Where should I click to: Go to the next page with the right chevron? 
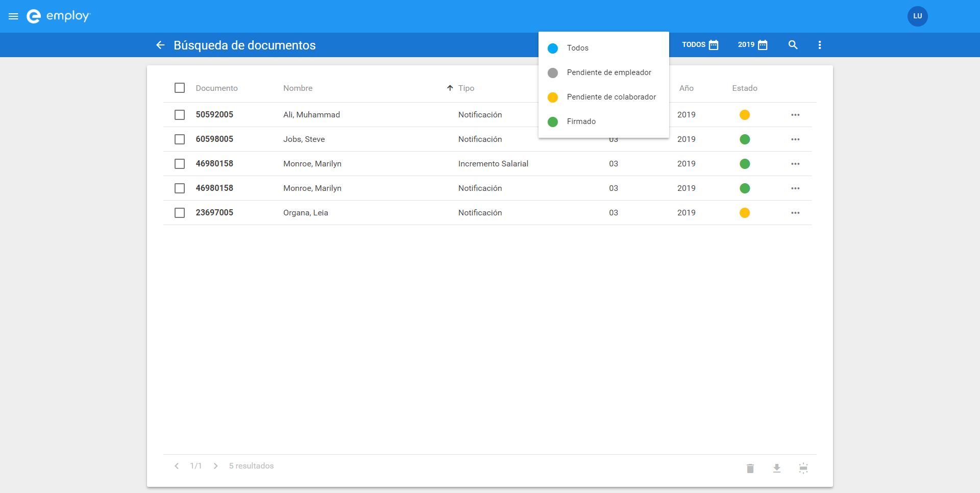(216, 466)
